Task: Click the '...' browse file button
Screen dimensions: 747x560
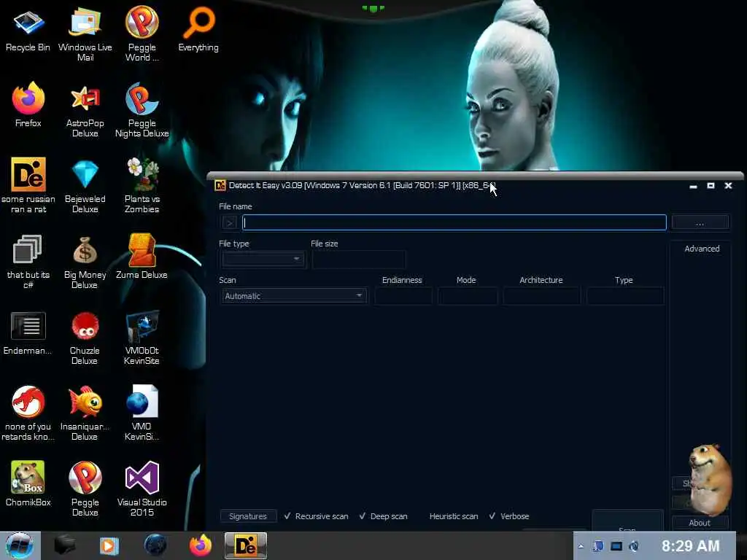Action: click(700, 223)
